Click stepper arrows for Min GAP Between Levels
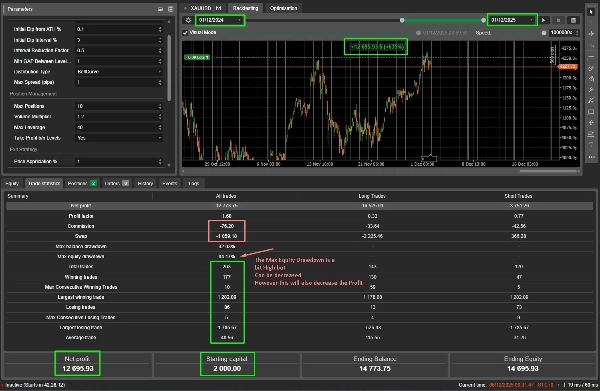Viewport: 600px width, 391px height. (160, 61)
